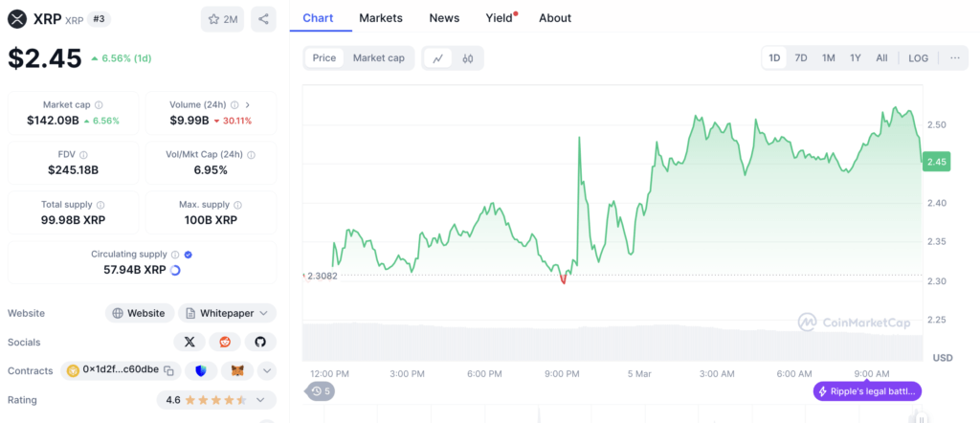Screen dimensions: 980x423
Task: Open Ripple's legal battle news marker
Action: 867,391
